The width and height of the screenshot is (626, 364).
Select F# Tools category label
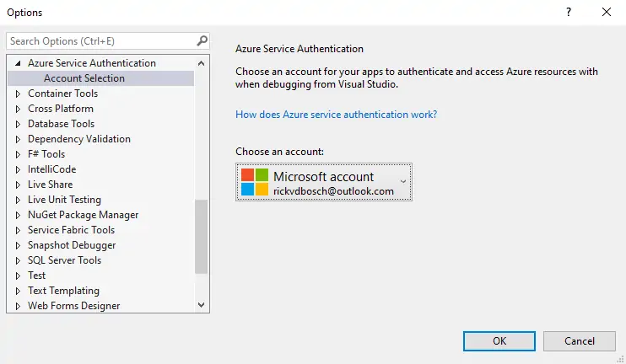pyautogui.click(x=46, y=154)
